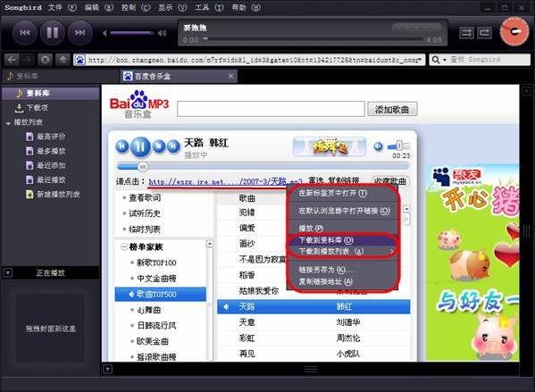
Task: Open the 帮助 (H) menu
Action: point(246,7)
